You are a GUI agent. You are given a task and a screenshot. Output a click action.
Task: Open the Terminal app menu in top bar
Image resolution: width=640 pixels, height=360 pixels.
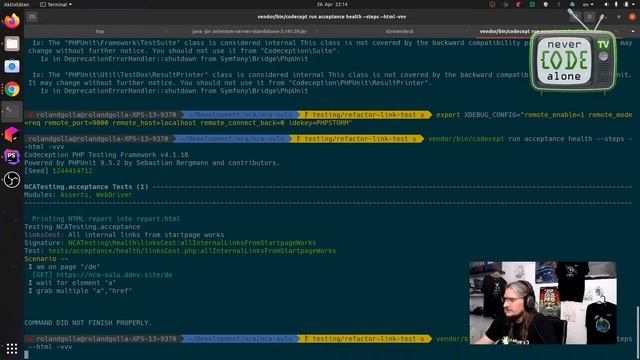point(56,4)
